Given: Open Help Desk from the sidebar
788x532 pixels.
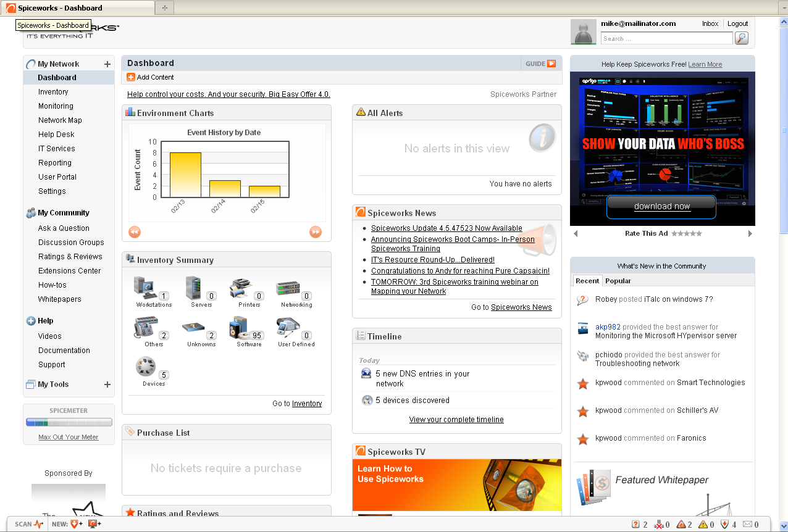Looking at the screenshot, I should point(56,135).
